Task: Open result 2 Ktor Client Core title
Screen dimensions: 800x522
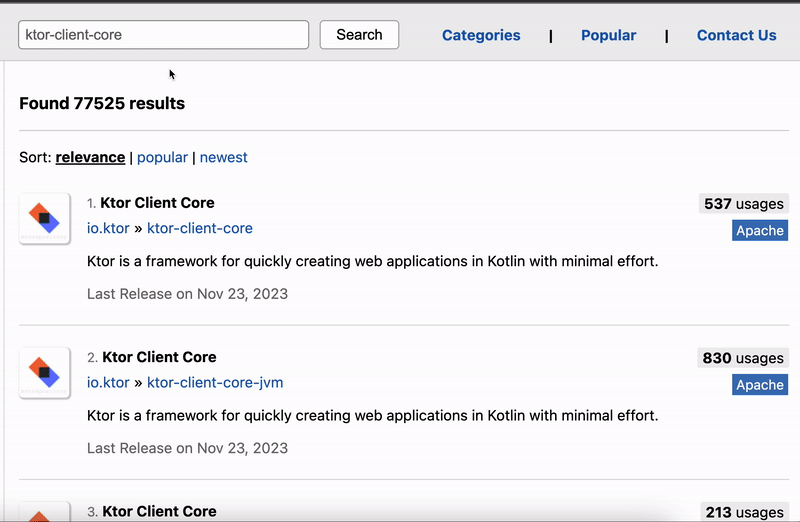Action: [x=159, y=357]
